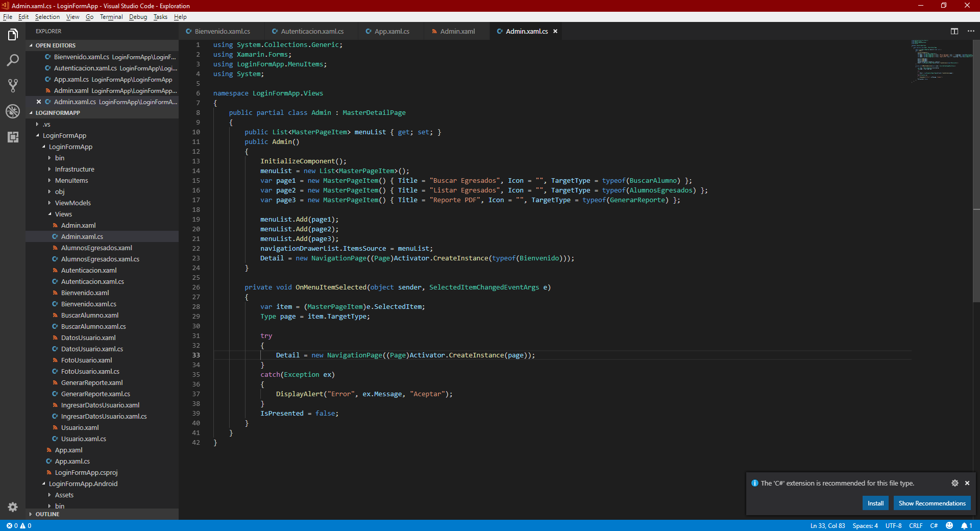This screenshot has width=980, height=531.
Task: Click the errors and warnings status indicator
Action: tap(19, 525)
